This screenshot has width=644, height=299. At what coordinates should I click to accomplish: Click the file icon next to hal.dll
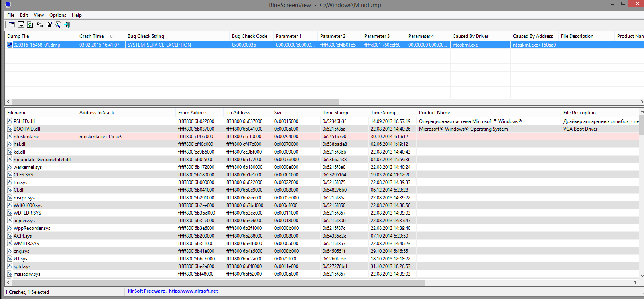(x=10, y=144)
